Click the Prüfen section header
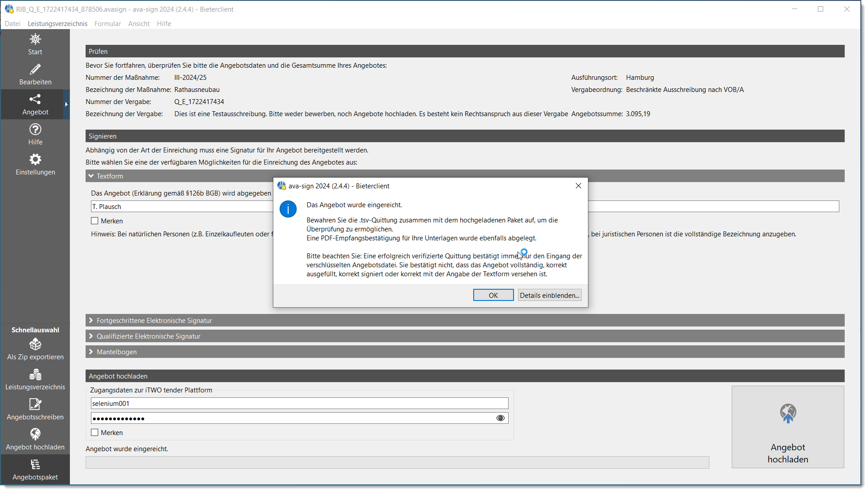868x492 pixels. 465,51
